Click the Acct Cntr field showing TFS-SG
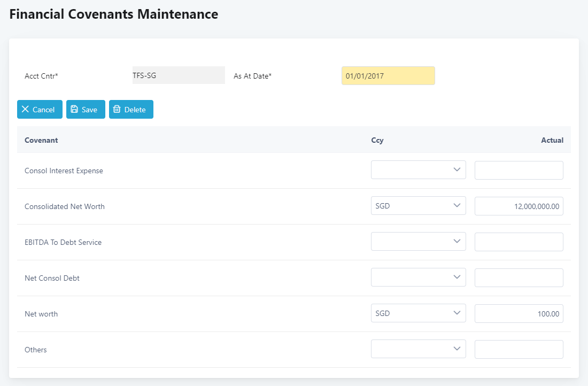The width and height of the screenshot is (588, 386). coord(179,75)
